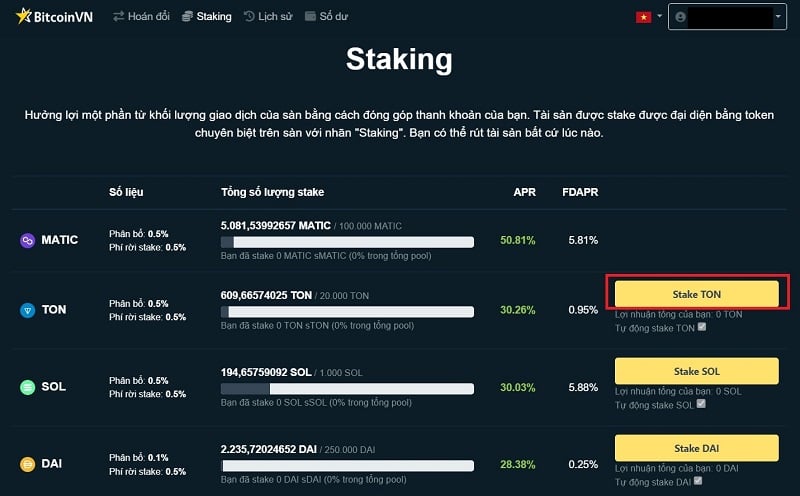Image resolution: width=800 pixels, height=496 pixels.
Task: Click the SOL coin icon
Action: click(27, 387)
